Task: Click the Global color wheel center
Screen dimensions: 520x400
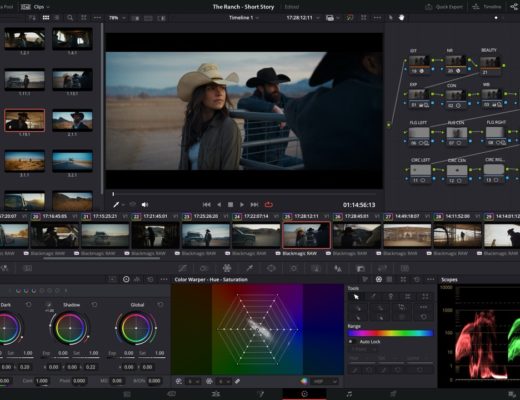Action: pos(136,328)
